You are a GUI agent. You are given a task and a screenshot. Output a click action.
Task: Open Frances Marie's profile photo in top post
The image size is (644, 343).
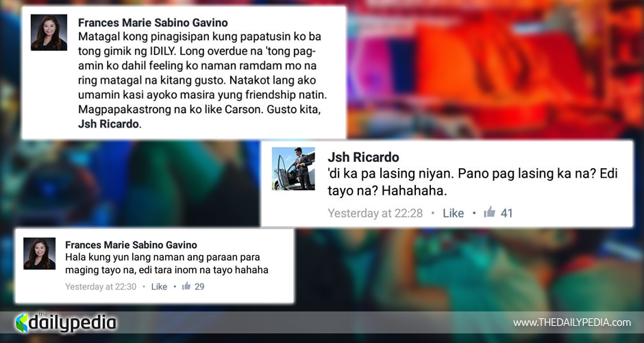coord(49,32)
